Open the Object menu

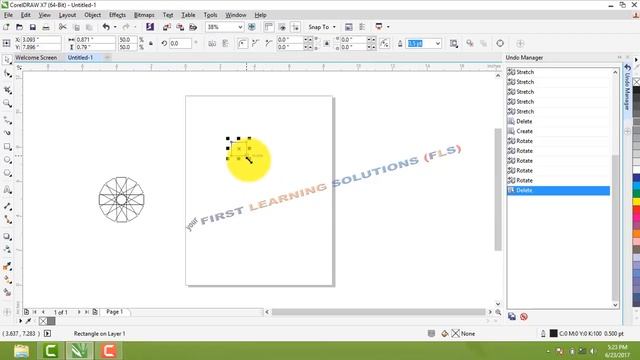coord(92,15)
